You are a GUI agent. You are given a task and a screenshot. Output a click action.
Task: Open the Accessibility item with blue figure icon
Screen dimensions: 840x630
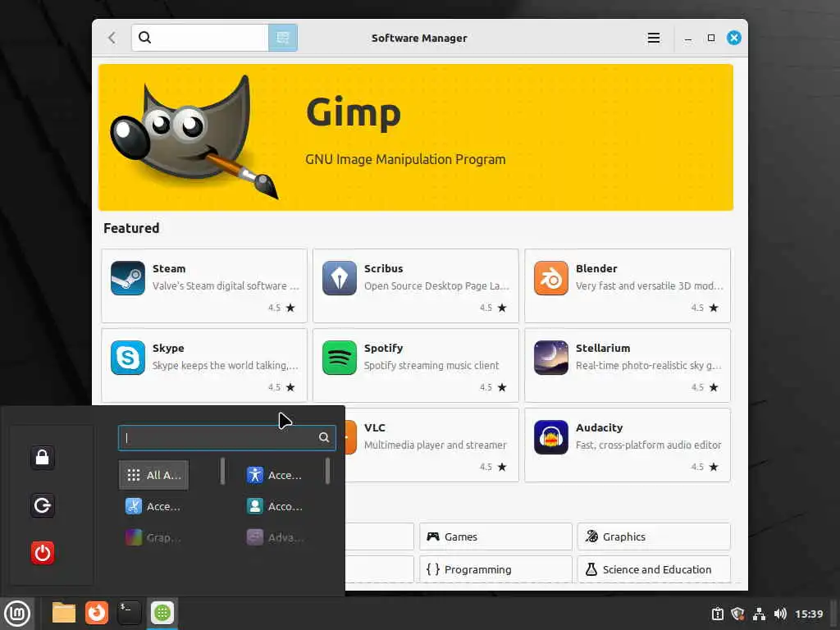(274, 475)
